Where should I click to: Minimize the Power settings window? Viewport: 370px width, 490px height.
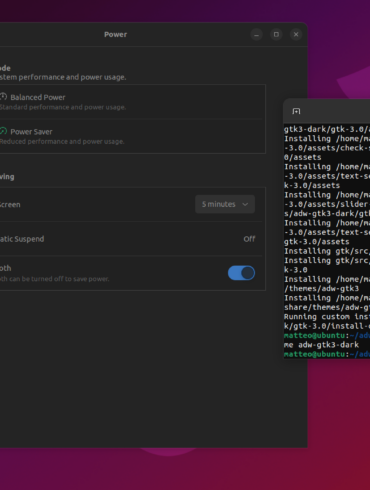pos(256,35)
